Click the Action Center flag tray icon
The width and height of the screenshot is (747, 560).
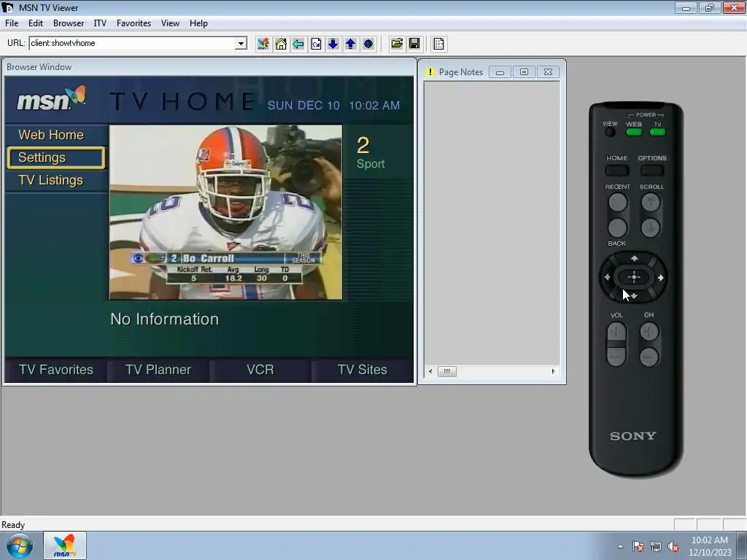coord(638,547)
